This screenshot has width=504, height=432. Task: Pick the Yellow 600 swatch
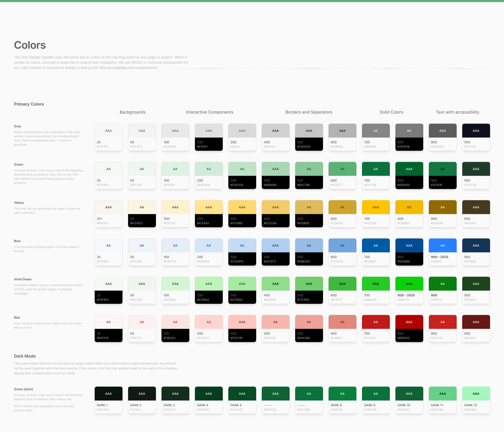[x=342, y=214]
